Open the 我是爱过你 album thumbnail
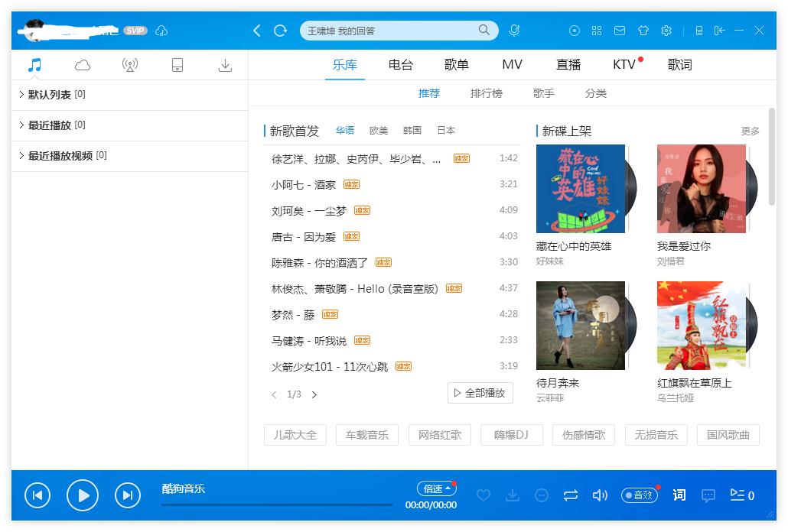Screen dimensions: 788x532 tap(701, 188)
